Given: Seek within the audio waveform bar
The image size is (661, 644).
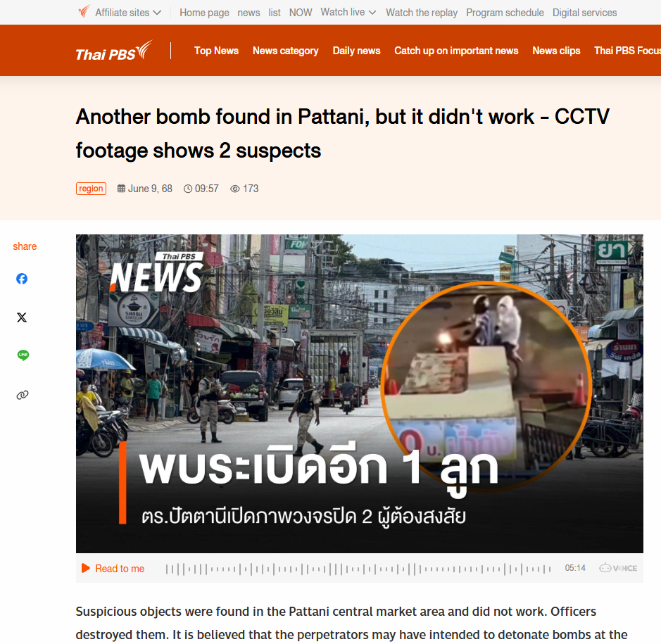Looking at the screenshot, I should click(x=358, y=569).
